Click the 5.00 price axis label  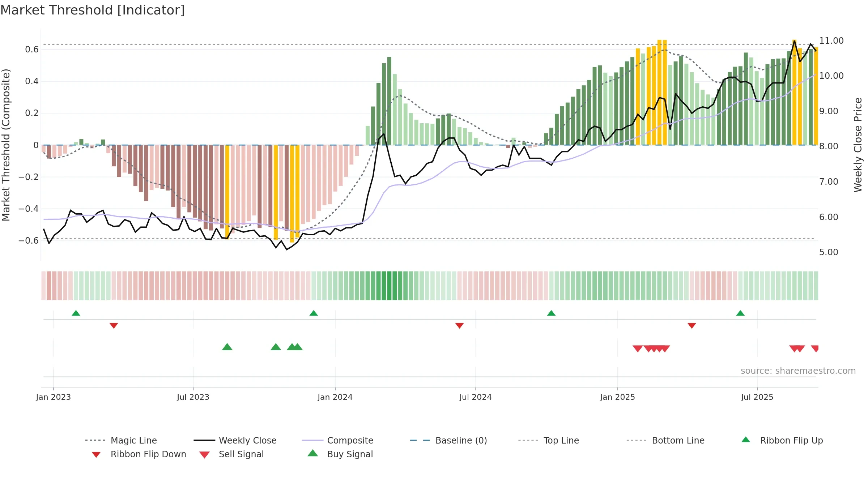pyautogui.click(x=829, y=252)
